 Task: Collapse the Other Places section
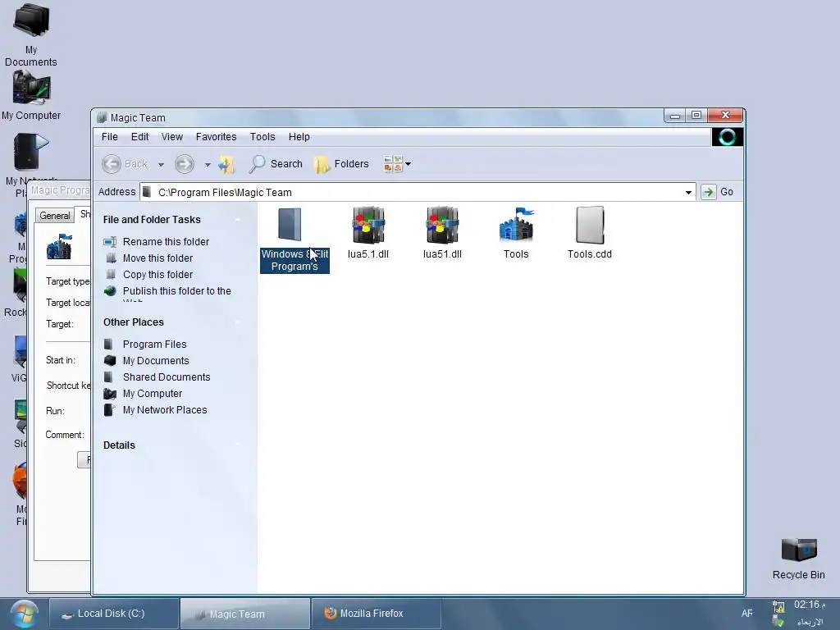pos(238,322)
